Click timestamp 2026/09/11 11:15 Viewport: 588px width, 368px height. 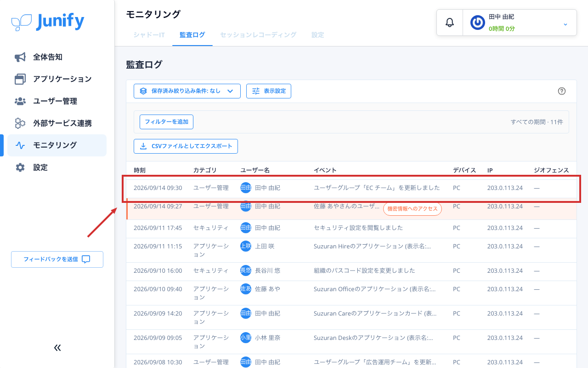(x=158, y=246)
